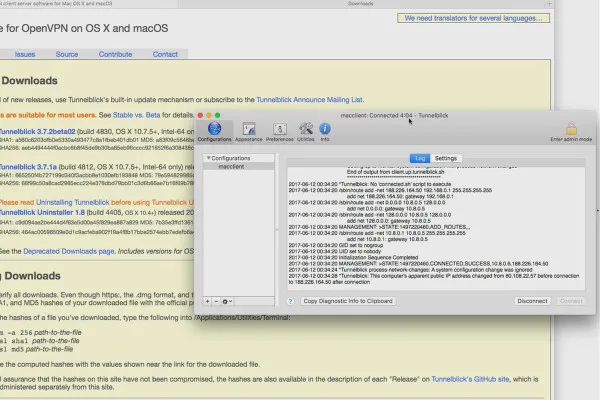The width and height of the screenshot is (600, 400).
Task: Click the green zoom button of Tunnelblick window
Action: 217,115
